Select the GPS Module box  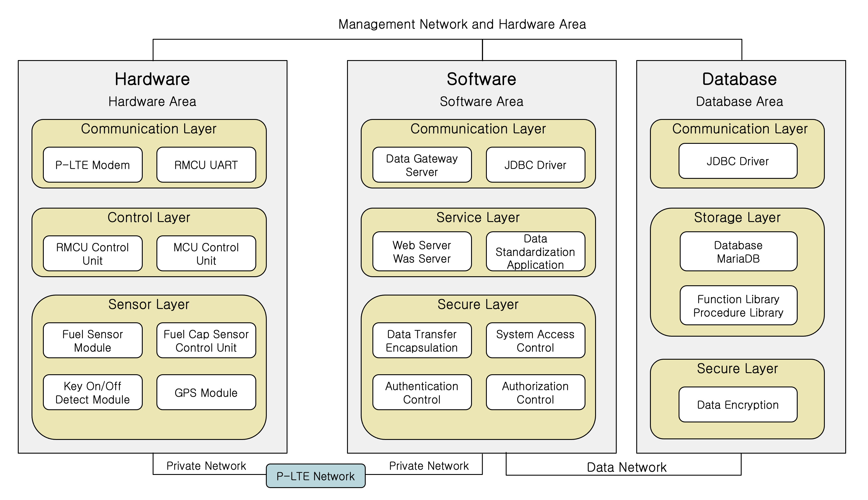point(206,392)
